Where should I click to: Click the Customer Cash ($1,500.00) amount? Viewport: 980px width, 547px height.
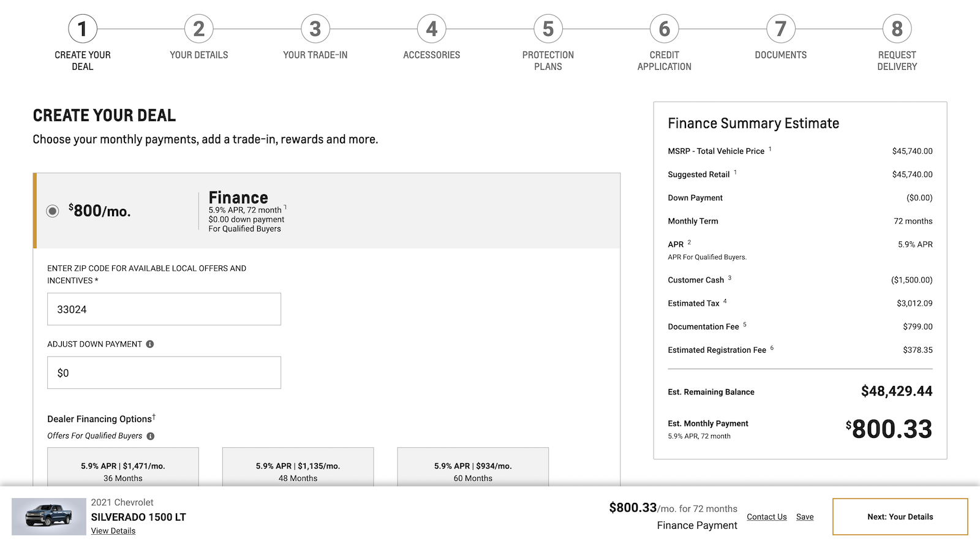(912, 280)
